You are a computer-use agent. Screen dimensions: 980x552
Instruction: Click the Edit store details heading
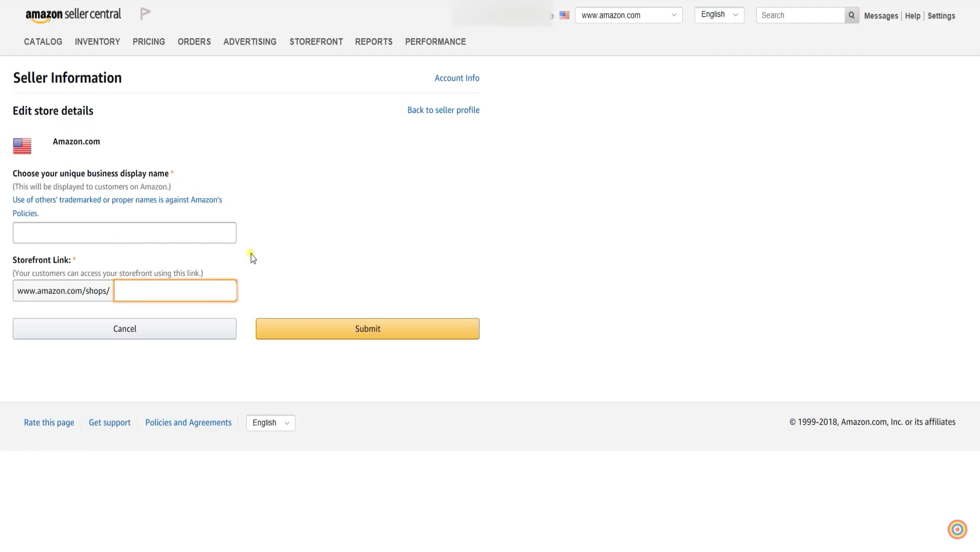point(53,111)
